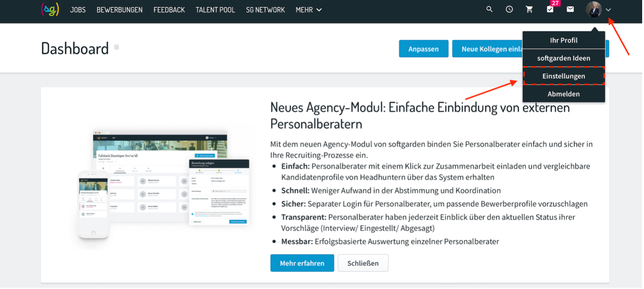This screenshot has height=289, width=644.
Task: Open tasks icon with 27 badge
Action: pyautogui.click(x=551, y=8)
